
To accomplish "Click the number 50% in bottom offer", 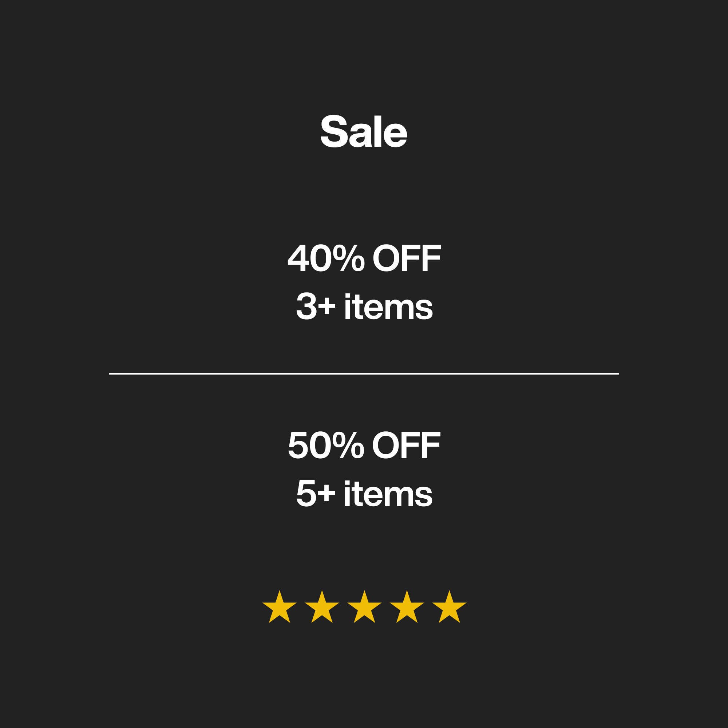I will tap(326, 446).
